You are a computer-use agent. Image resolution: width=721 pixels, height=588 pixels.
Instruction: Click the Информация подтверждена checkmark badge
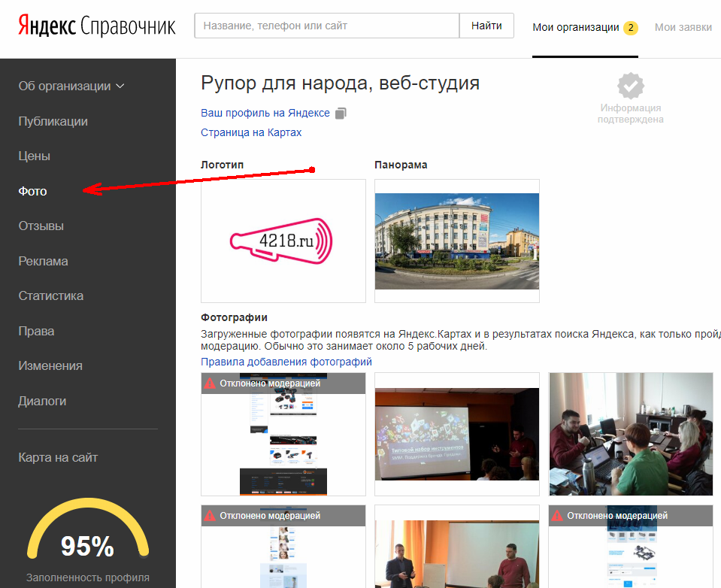(x=631, y=86)
